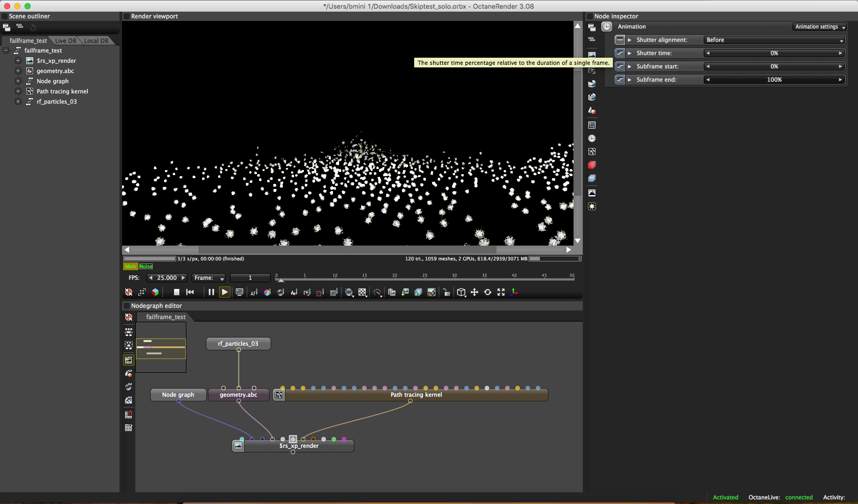Toggle the Shutter alignment animation checkbox
858x504 pixels.
619,40
